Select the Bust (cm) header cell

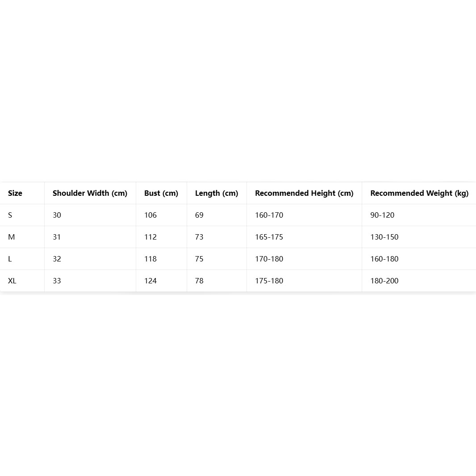click(x=161, y=193)
